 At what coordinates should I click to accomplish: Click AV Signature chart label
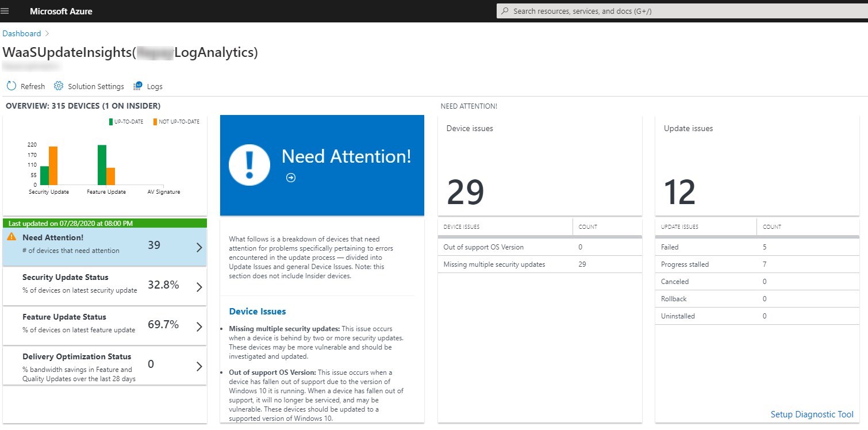click(164, 192)
